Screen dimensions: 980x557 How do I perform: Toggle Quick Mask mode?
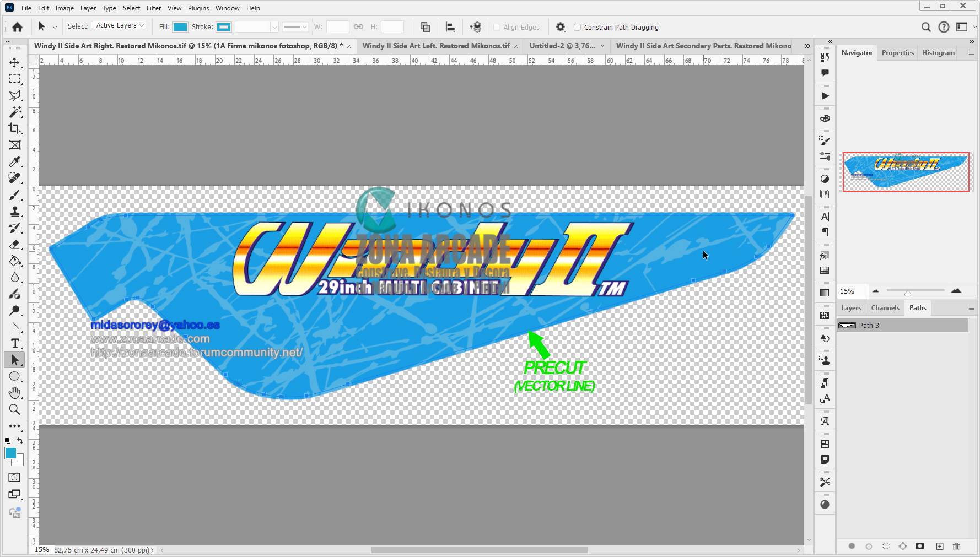(15, 477)
